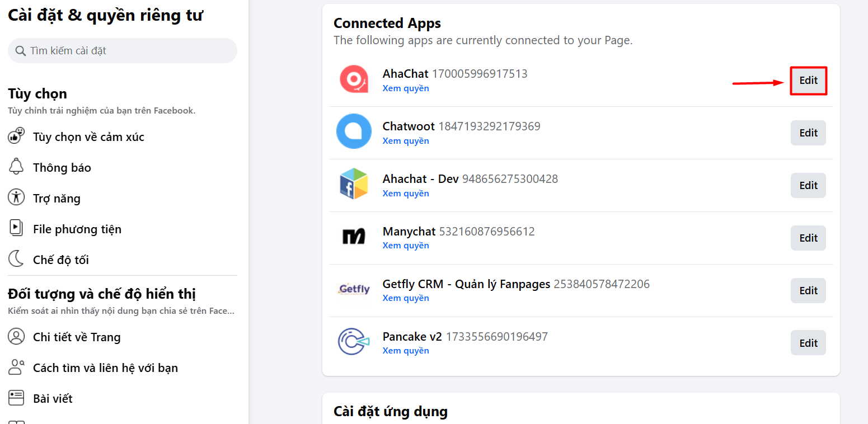This screenshot has width=868, height=424.
Task: Edit the Pancake v2 connected app
Action: [808, 343]
